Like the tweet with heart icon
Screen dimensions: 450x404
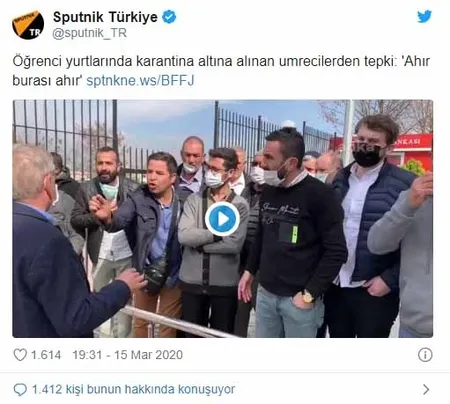pos(20,355)
